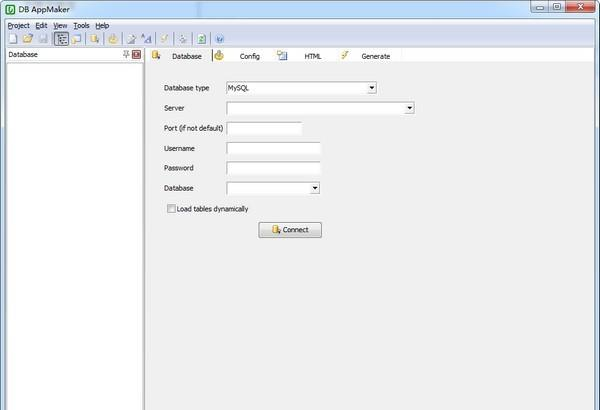The width and height of the screenshot is (600, 410).
Task: Click the Connect button
Action: [x=290, y=230]
